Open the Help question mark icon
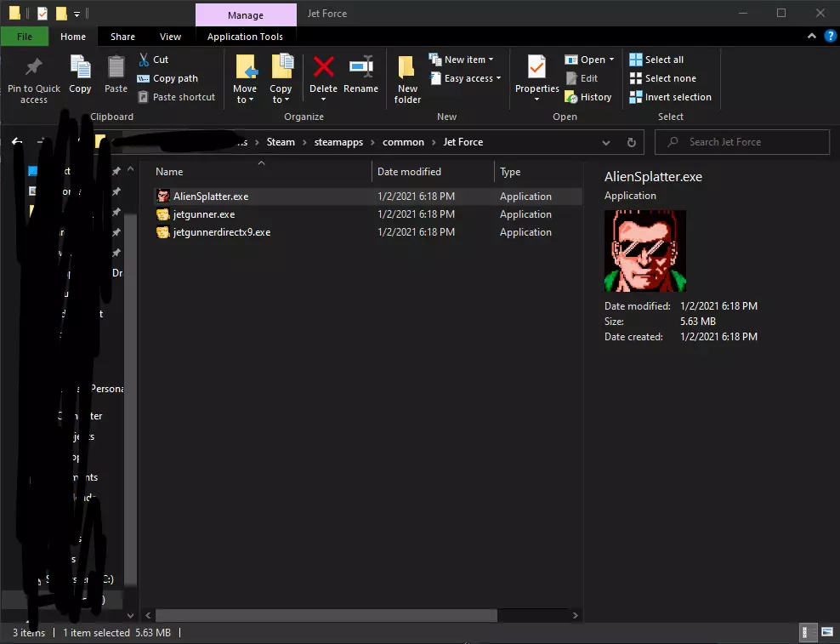Screen dimensions: 840x644 click(x=831, y=36)
